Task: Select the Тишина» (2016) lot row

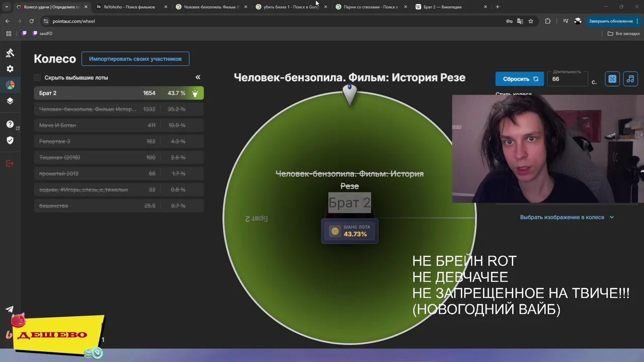Action: [119, 157]
